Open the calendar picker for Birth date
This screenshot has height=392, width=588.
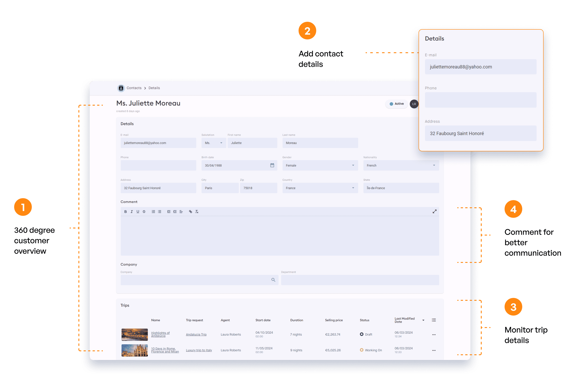272,165
